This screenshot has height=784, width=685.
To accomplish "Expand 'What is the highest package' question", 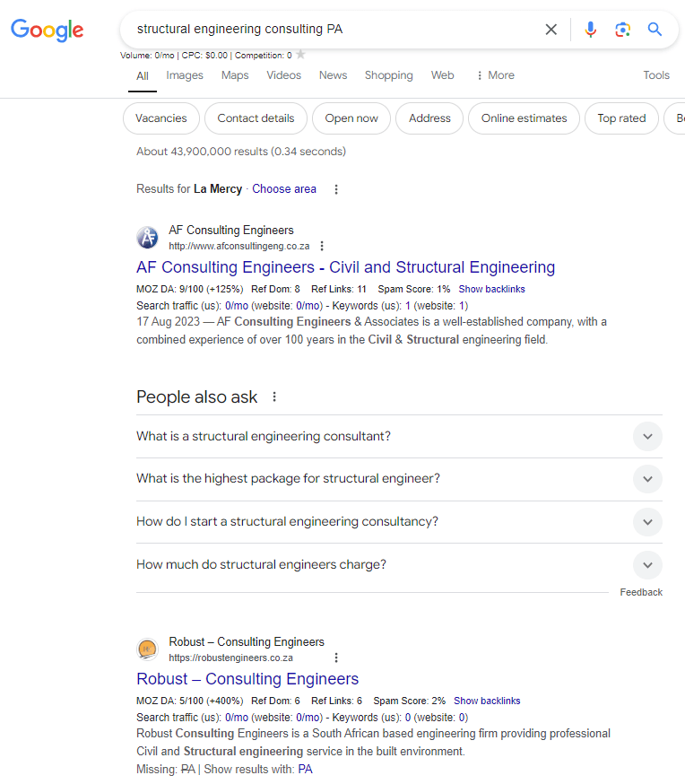I will coord(399,479).
